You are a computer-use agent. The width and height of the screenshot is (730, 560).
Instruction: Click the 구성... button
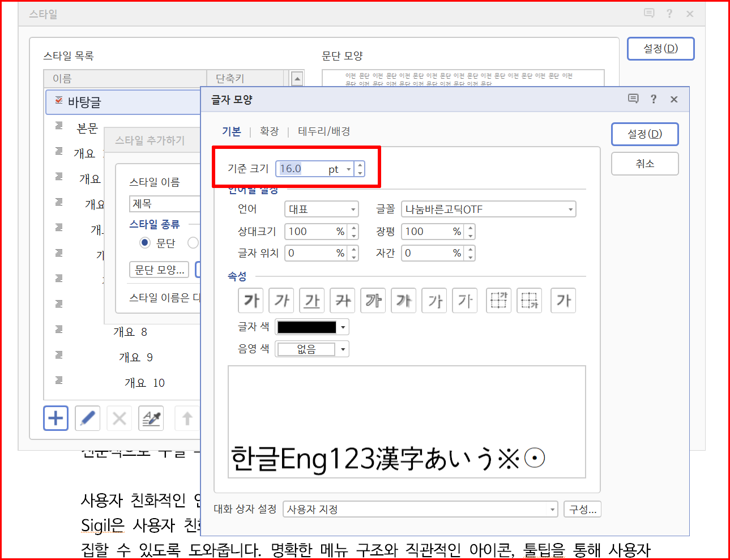(x=582, y=510)
